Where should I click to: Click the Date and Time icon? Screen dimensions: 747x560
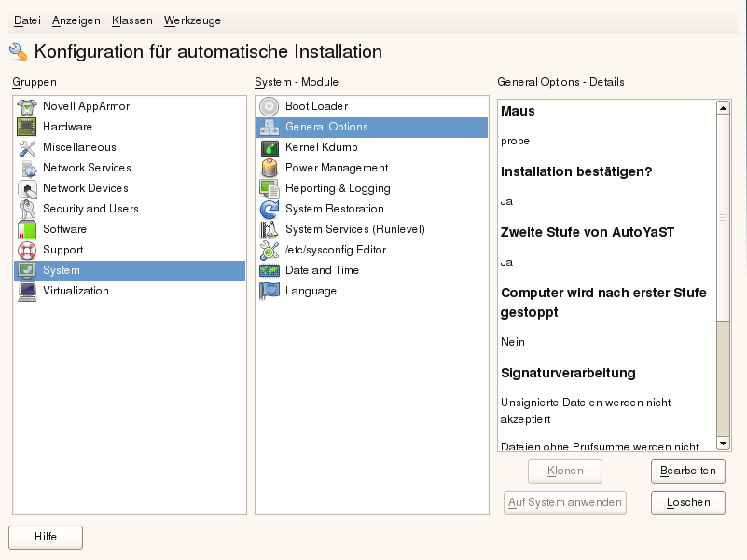pyautogui.click(x=270, y=270)
